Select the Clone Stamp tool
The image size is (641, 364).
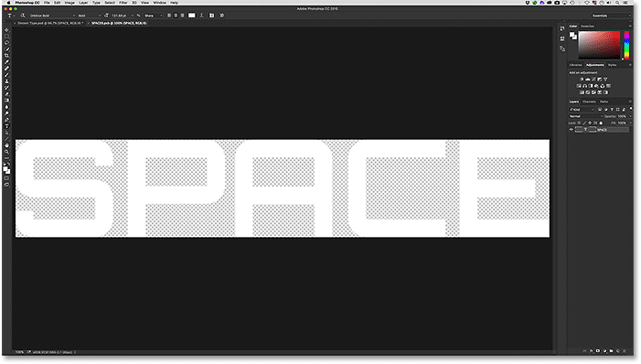[x=6, y=81]
